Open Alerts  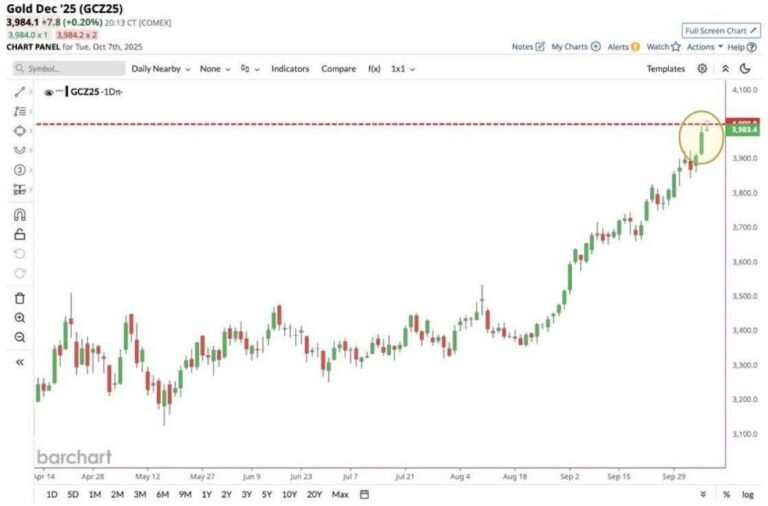coord(624,47)
